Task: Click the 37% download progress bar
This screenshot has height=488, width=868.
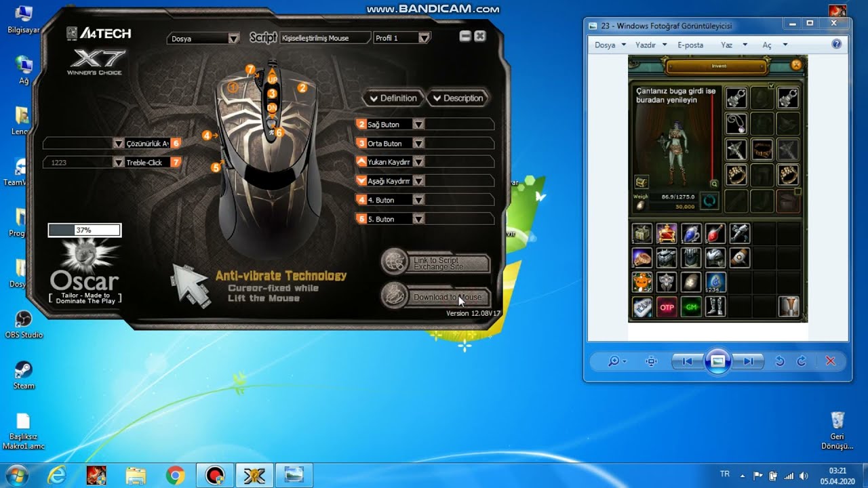Action: point(84,230)
